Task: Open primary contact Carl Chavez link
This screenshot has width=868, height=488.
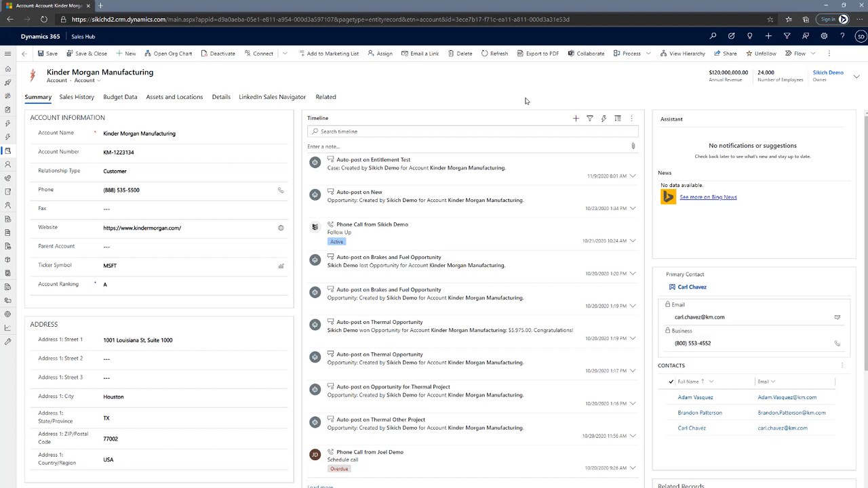Action: click(692, 287)
